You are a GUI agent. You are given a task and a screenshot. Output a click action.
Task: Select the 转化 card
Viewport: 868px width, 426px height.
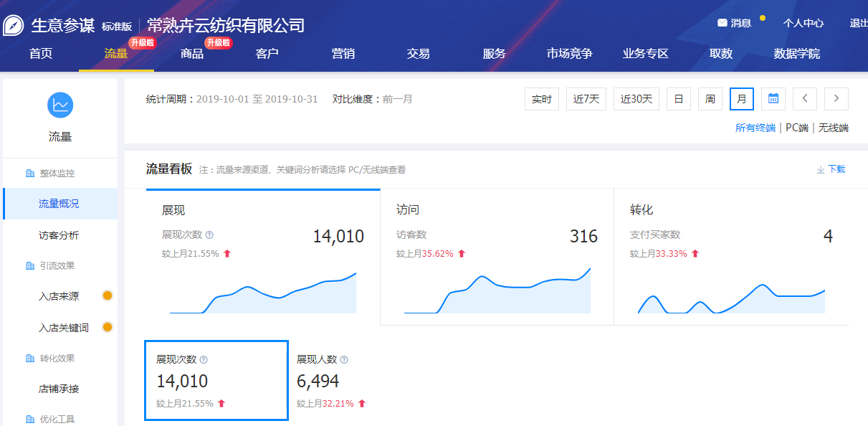click(731, 257)
